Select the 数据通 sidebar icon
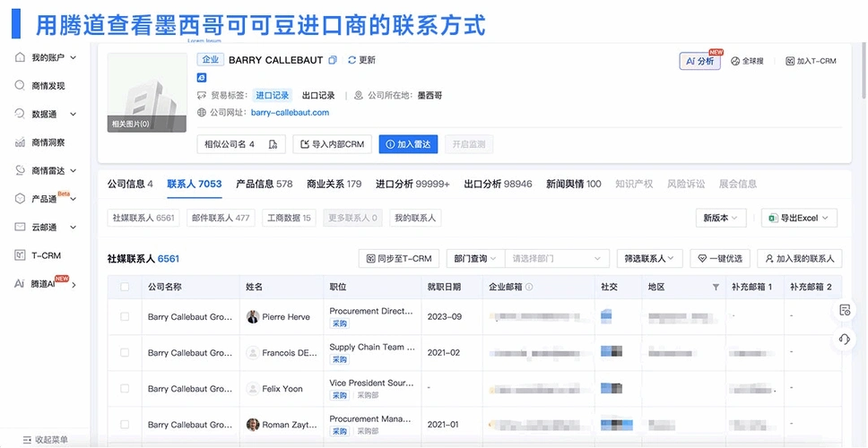 pos(20,114)
